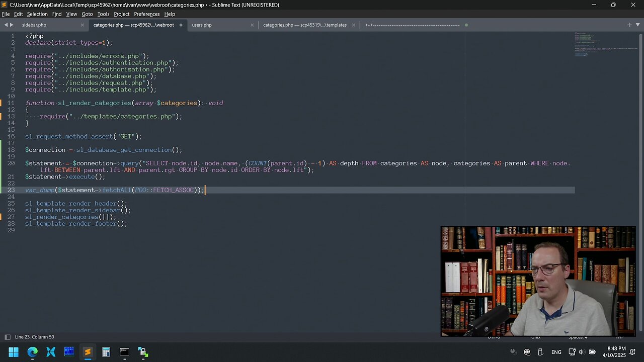
Task: Click var_dump word on line 23
Action: (40, 190)
